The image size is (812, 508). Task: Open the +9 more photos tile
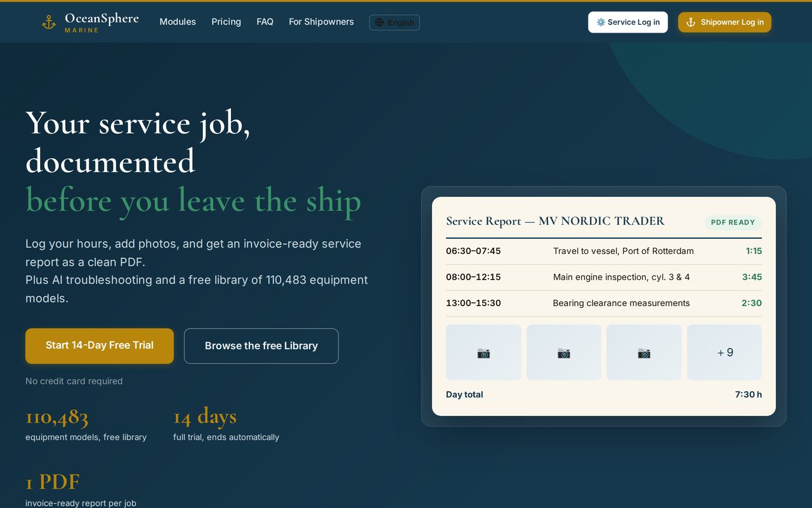(x=724, y=352)
